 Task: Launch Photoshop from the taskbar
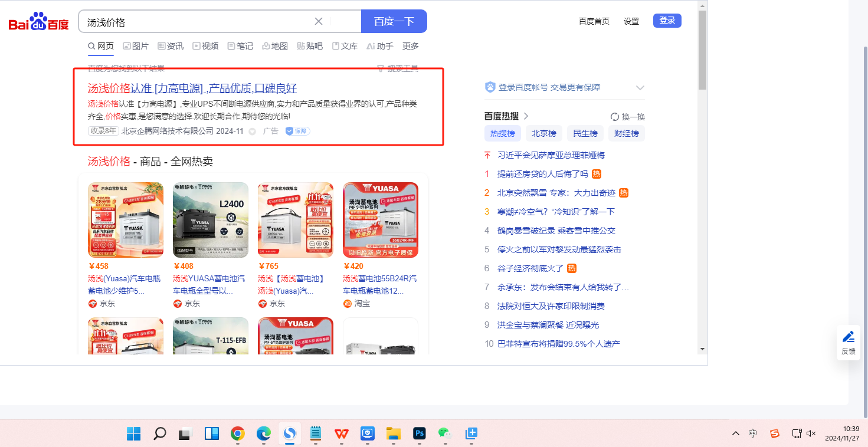point(420,434)
